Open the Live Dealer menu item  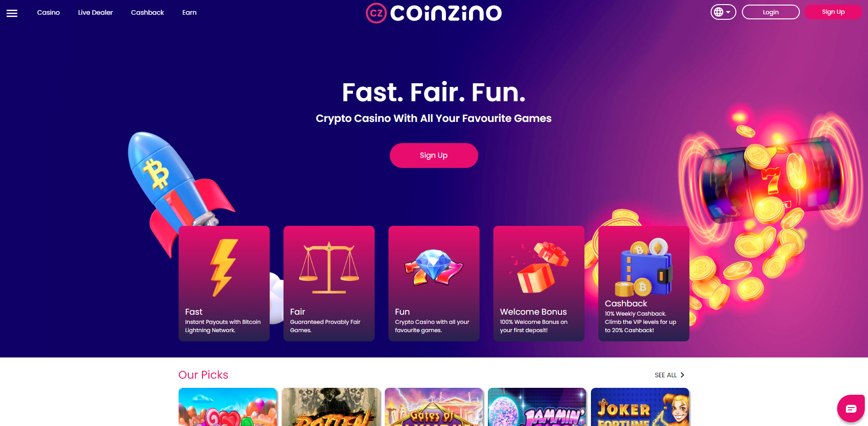[95, 12]
